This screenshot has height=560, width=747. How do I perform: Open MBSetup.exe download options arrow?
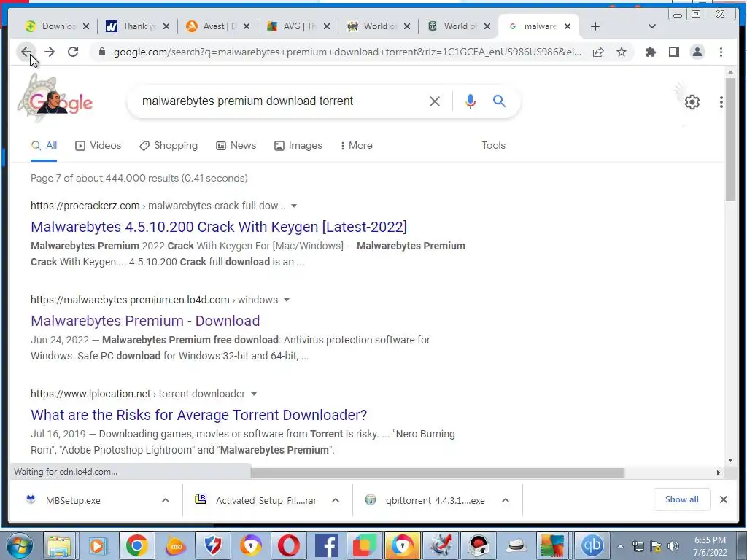point(166,500)
